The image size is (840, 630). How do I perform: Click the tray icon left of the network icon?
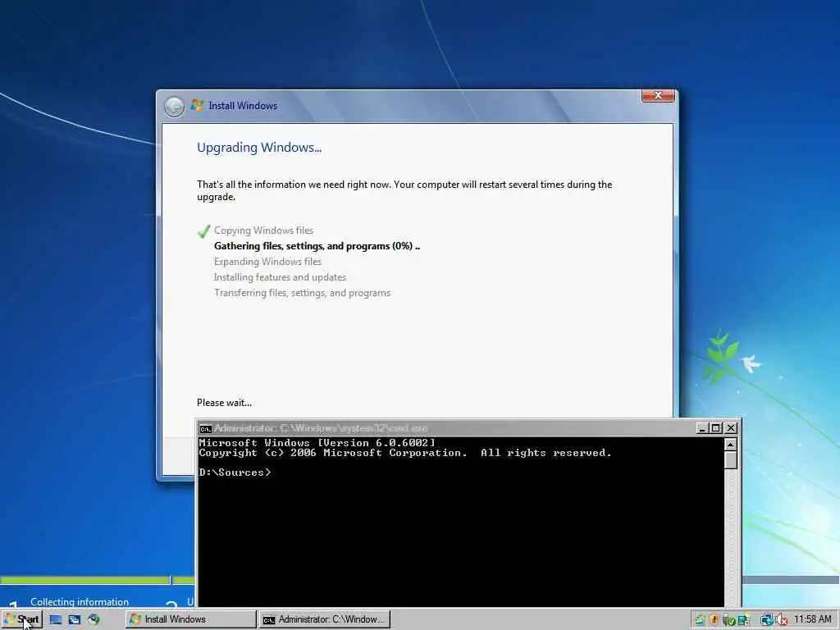click(744, 620)
